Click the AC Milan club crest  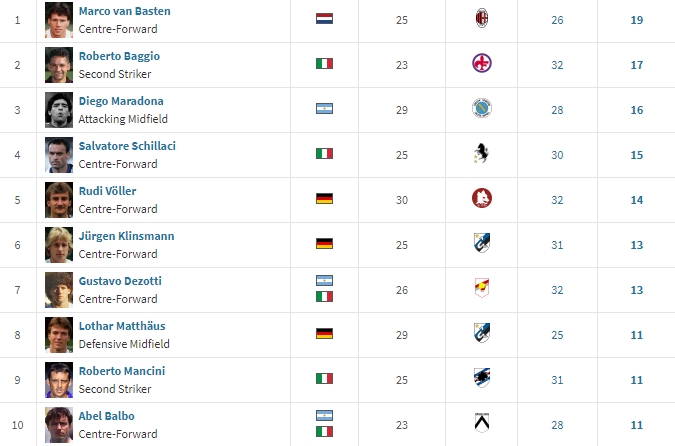click(x=482, y=19)
